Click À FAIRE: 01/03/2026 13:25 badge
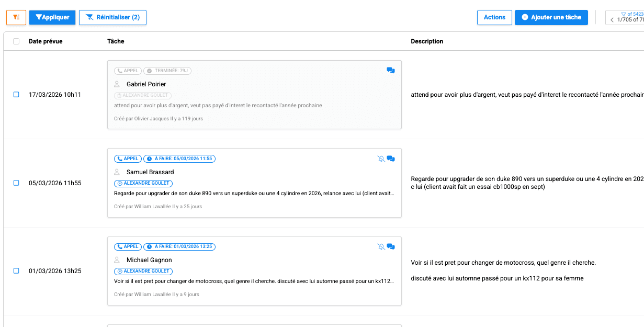This screenshot has height=327, width=644. (x=179, y=246)
